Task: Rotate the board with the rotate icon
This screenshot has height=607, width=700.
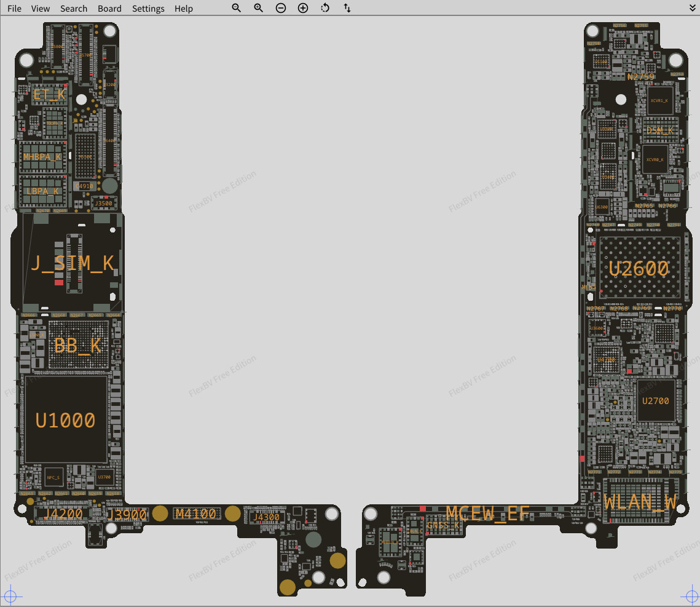Action: tap(325, 8)
